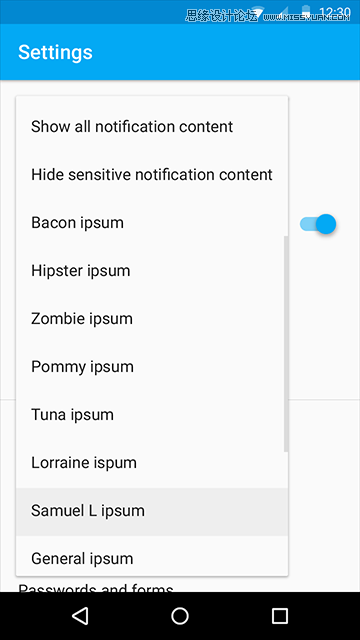Choose Zombie ipsum in dropdown list
The width and height of the screenshot is (360, 640).
coord(152,319)
